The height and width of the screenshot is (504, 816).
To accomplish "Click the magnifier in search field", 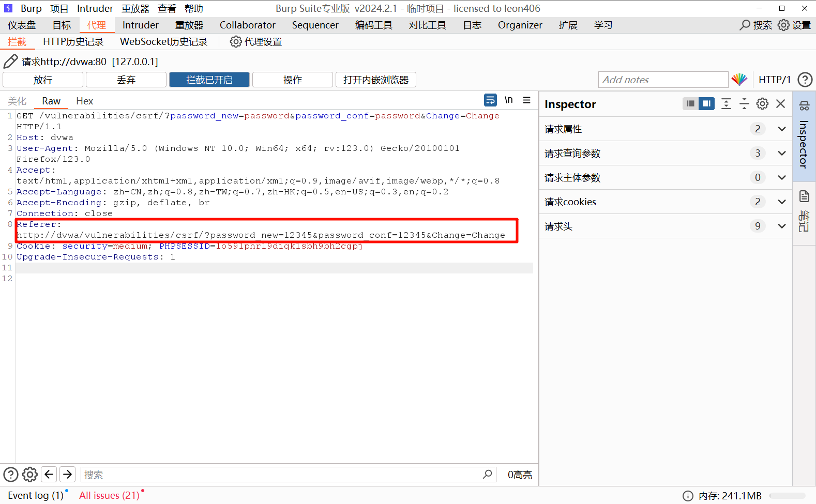I will 487,474.
